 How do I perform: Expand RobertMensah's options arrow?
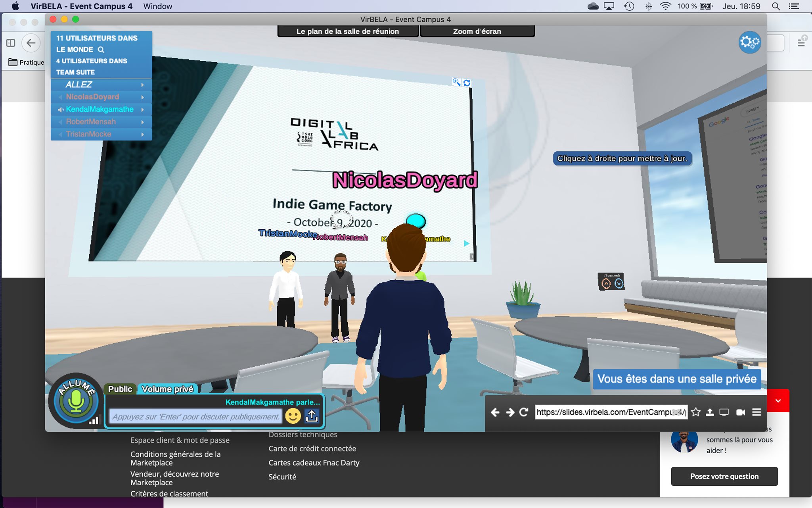point(143,122)
